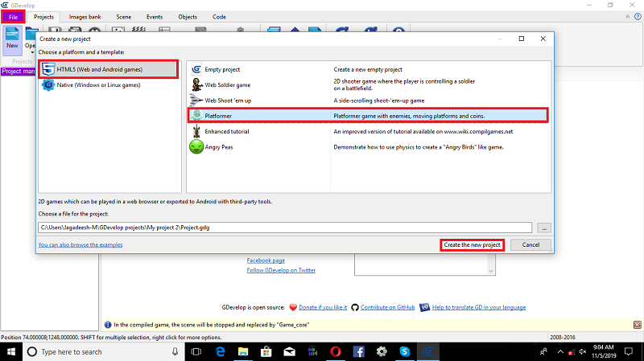This screenshot has width=644, height=361.
Task: Collapse the ribbon with the up-arrow icon
Action: 628,17
